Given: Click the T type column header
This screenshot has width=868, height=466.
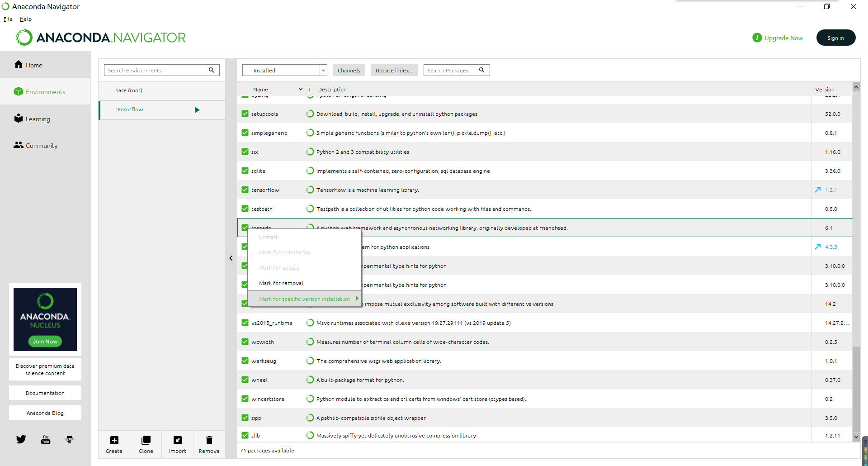Looking at the screenshot, I should coord(309,90).
